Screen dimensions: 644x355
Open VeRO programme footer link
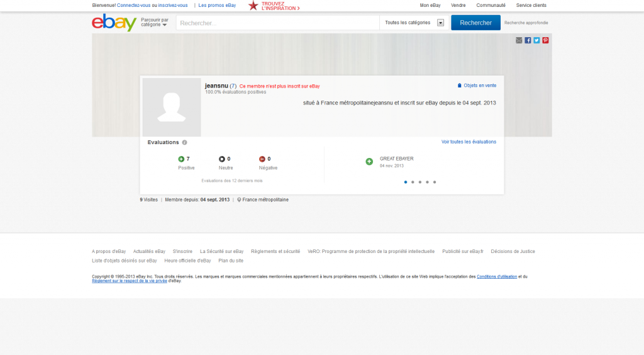[371, 252]
